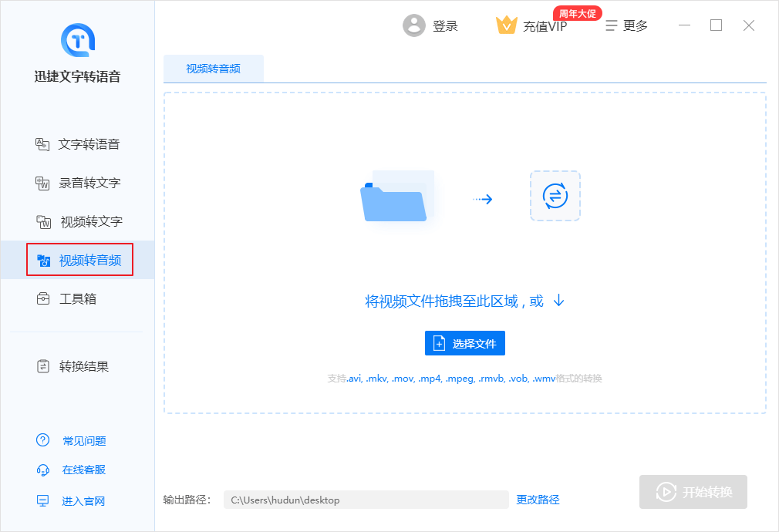The height and width of the screenshot is (532, 779).
Task: Click the user avatar login icon
Action: coord(414,25)
